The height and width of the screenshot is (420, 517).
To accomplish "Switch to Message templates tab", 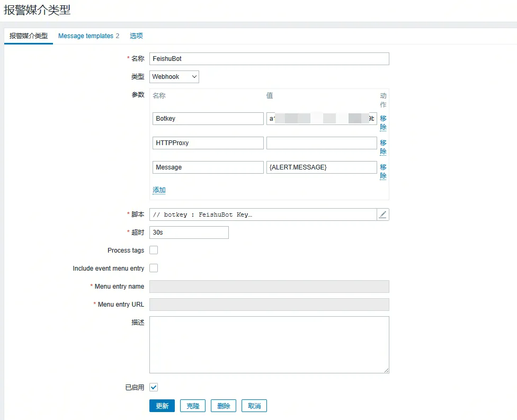I will pyautogui.click(x=88, y=36).
